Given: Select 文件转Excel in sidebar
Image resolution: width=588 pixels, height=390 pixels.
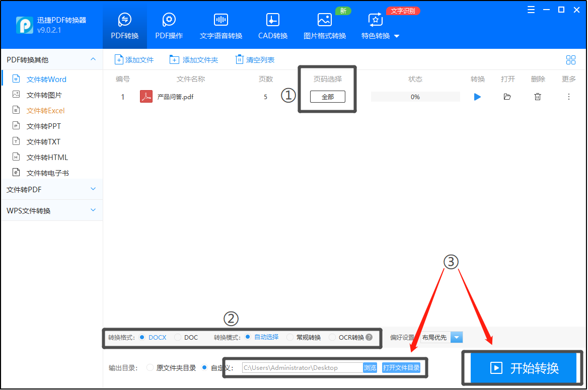Looking at the screenshot, I should 46,111.
